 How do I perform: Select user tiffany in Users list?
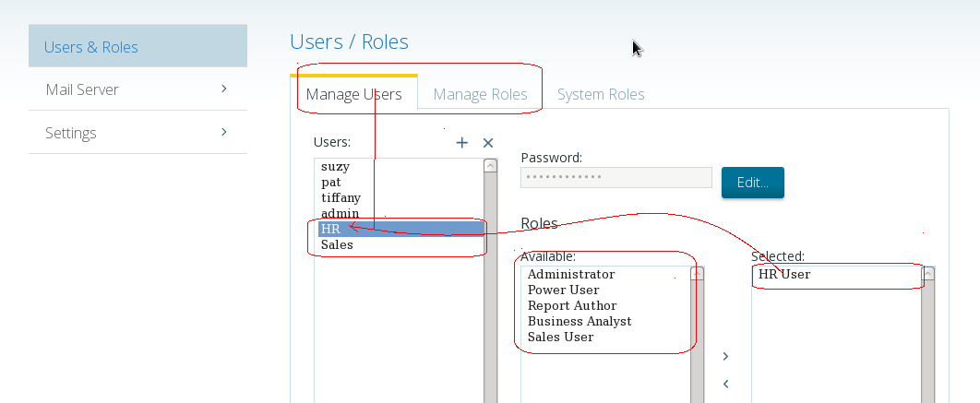(x=341, y=198)
